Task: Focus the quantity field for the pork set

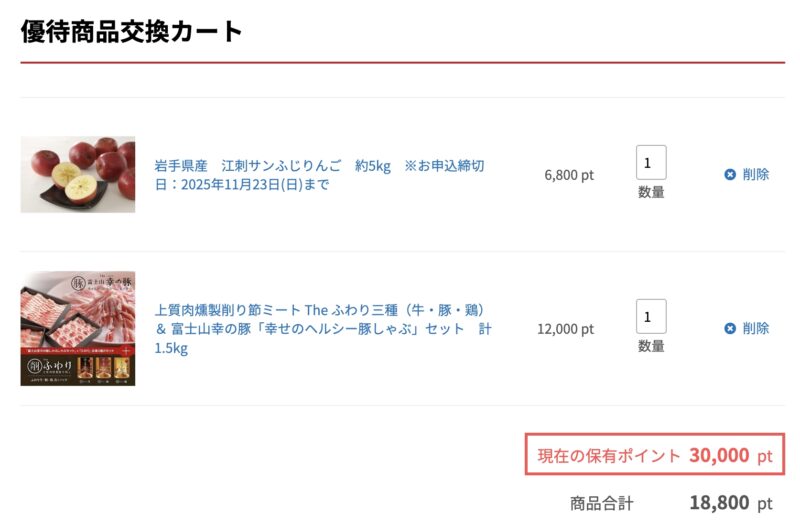Action: [651, 316]
